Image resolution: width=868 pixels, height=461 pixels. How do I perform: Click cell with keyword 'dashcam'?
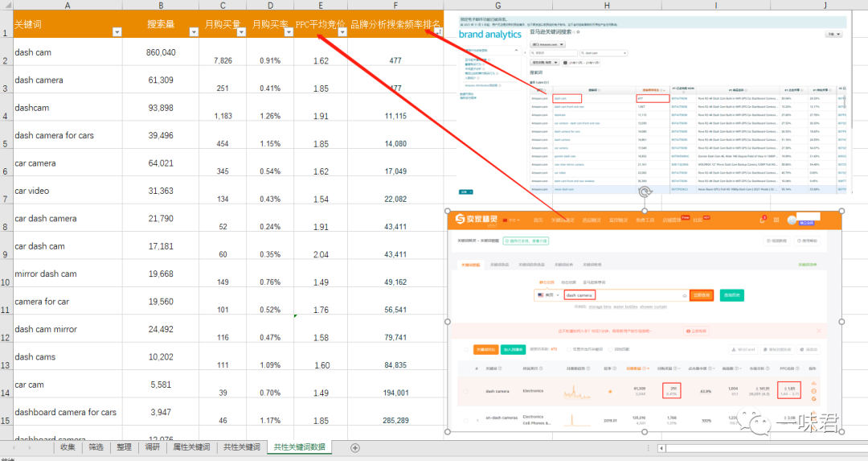coord(68,108)
